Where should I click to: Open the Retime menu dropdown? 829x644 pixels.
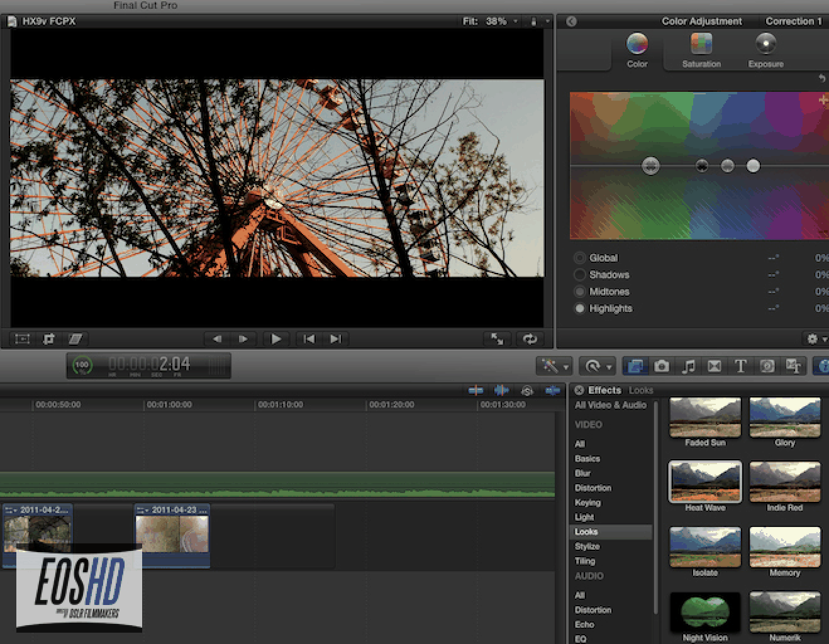598,366
